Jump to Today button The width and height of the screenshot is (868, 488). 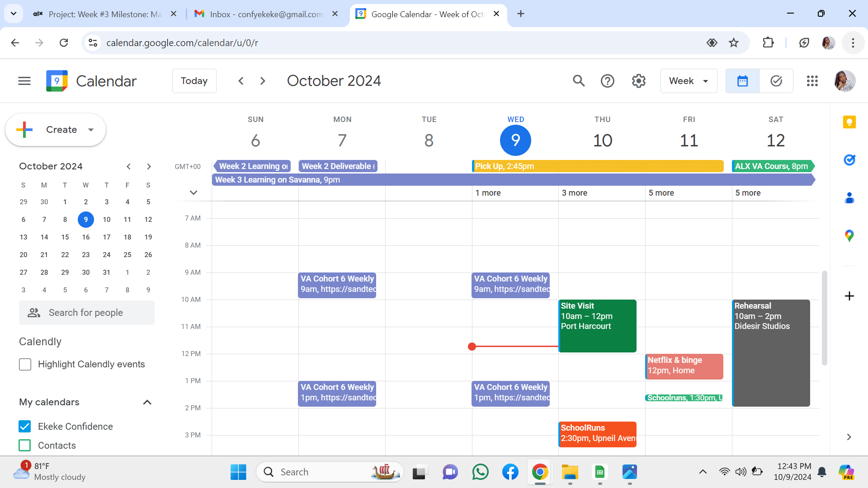click(x=194, y=81)
